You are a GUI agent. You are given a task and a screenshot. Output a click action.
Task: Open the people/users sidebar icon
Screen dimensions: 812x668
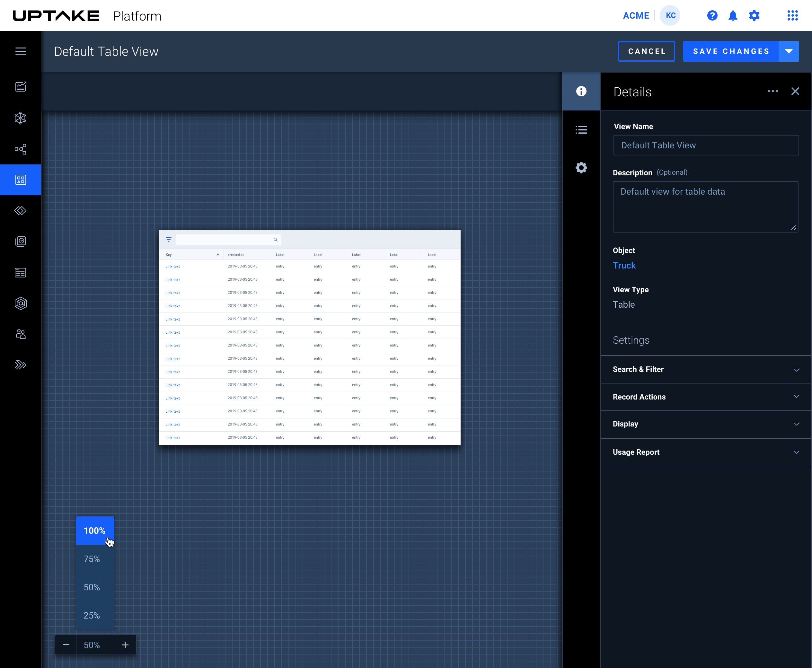21,334
